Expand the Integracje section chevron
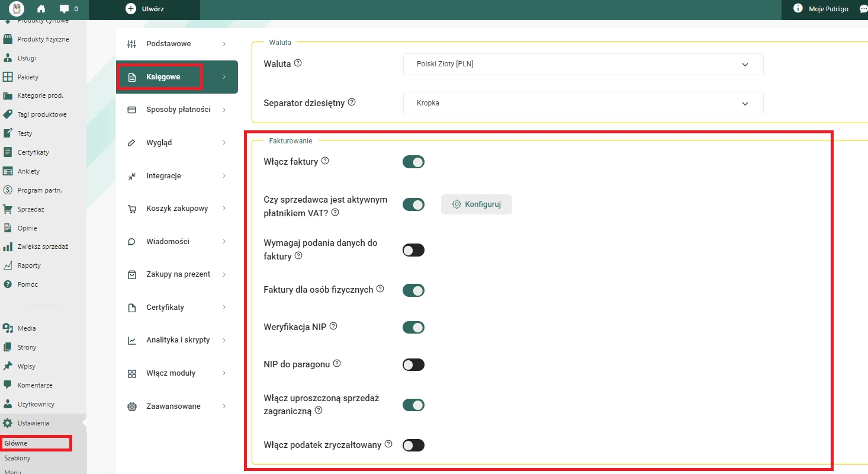Viewport: 868px width, 474px height. click(224, 176)
